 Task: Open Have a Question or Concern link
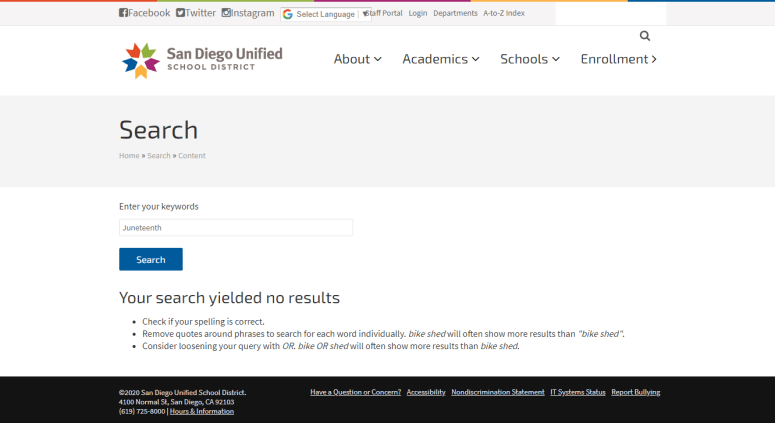355,392
